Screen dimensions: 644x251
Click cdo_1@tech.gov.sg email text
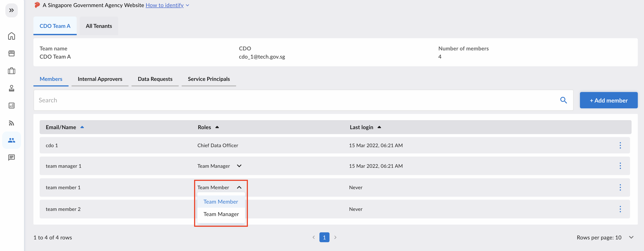[262, 57]
